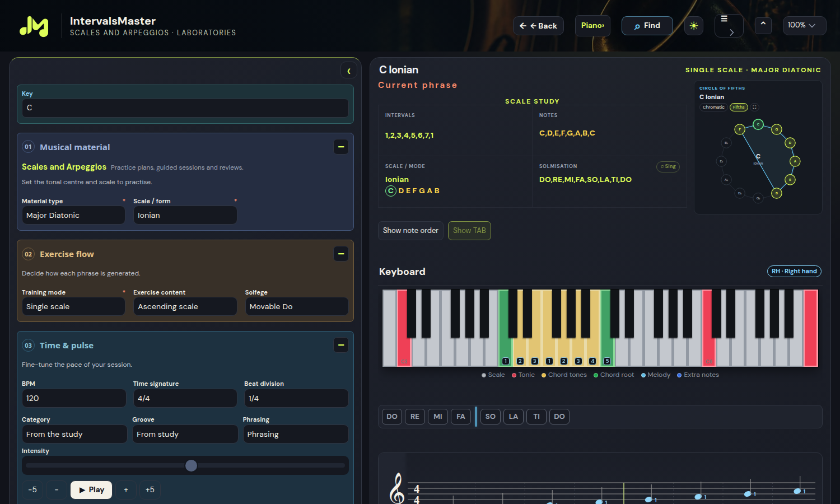Select the B node on the circle

pos(777,193)
